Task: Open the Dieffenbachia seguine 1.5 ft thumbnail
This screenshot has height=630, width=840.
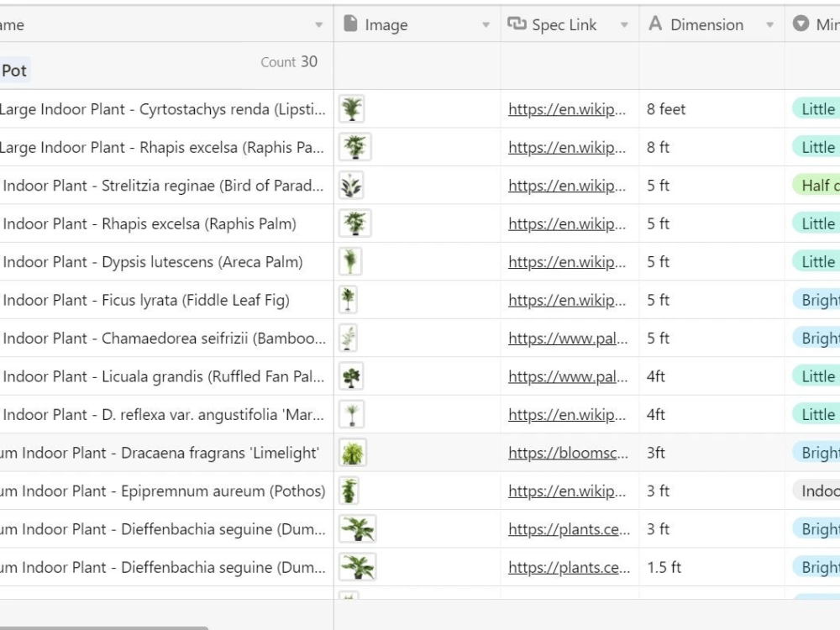Action: point(357,567)
